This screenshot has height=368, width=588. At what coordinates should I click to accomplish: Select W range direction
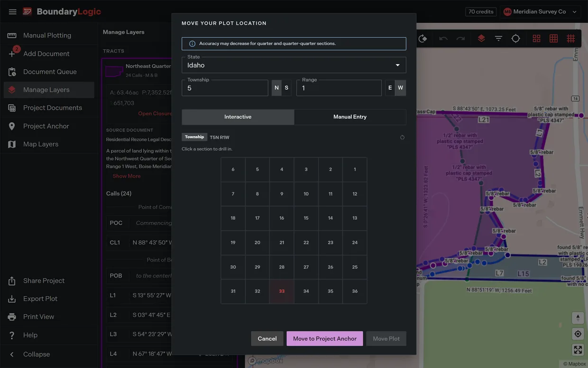coord(401,88)
